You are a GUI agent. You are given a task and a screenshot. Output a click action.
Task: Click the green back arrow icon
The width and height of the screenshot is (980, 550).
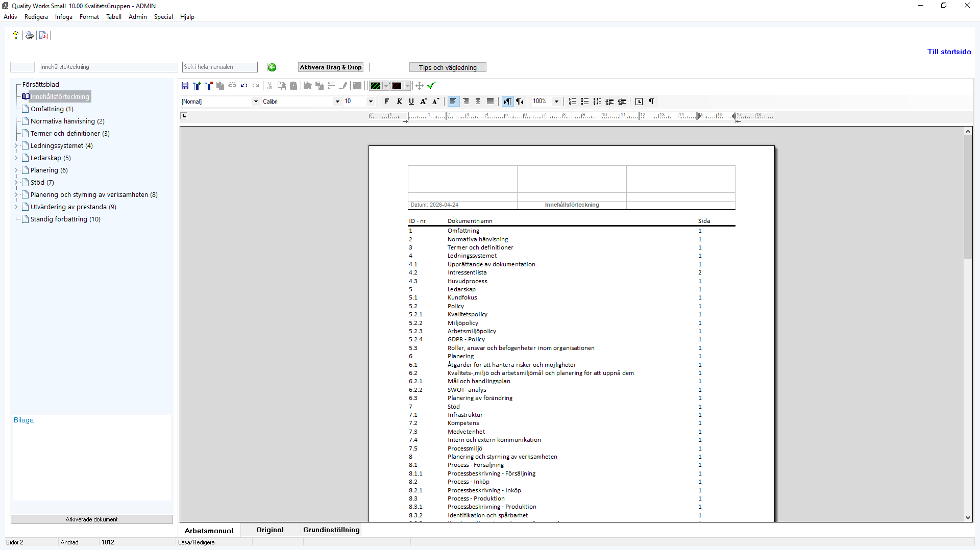tap(272, 67)
